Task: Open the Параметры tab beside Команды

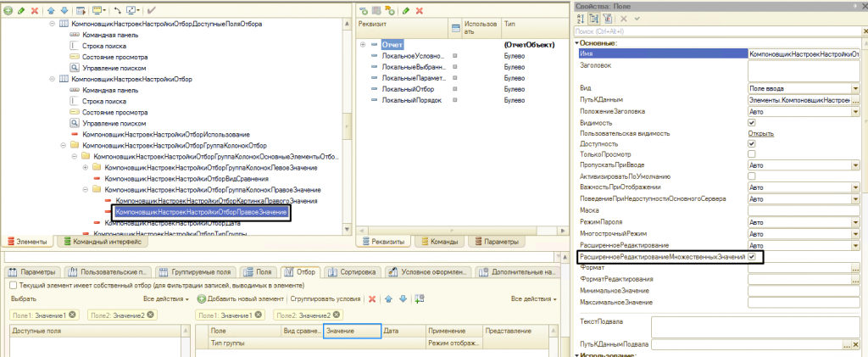Action: tap(496, 242)
